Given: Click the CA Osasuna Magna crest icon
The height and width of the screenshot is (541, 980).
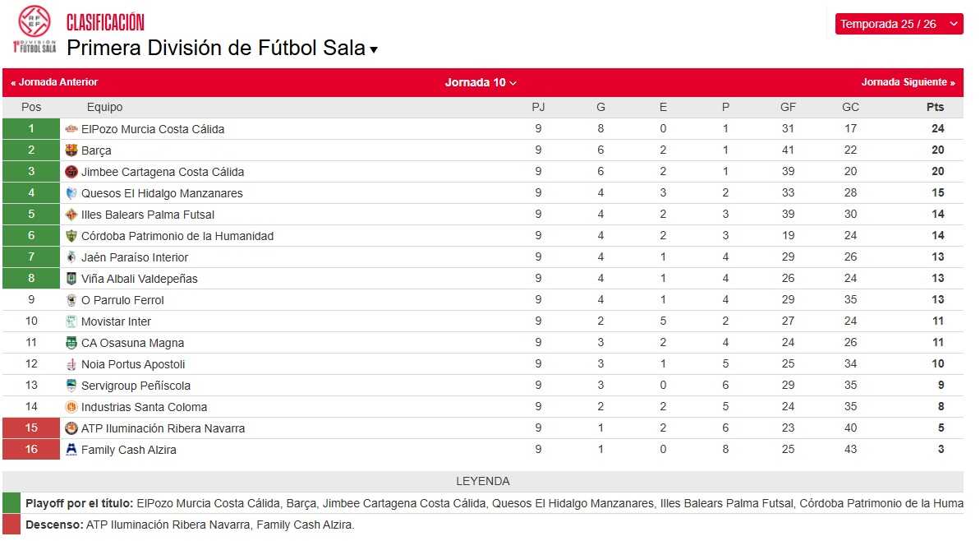Looking at the screenshot, I should (72, 343).
